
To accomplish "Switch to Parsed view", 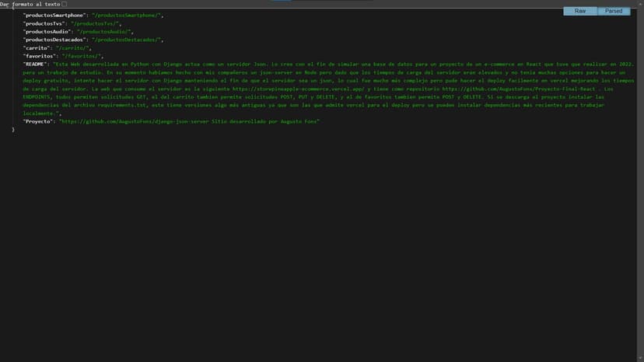I will tap(614, 11).
